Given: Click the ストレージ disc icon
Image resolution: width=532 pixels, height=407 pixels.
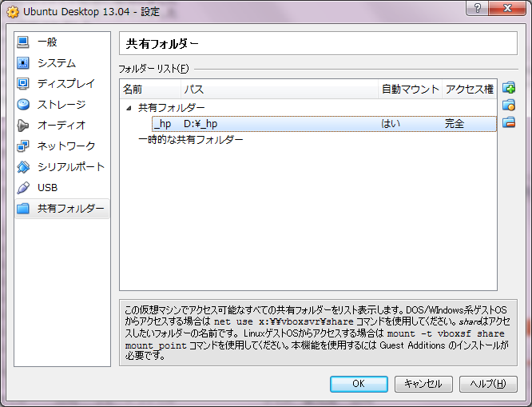Looking at the screenshot, I should coord(23,104).
